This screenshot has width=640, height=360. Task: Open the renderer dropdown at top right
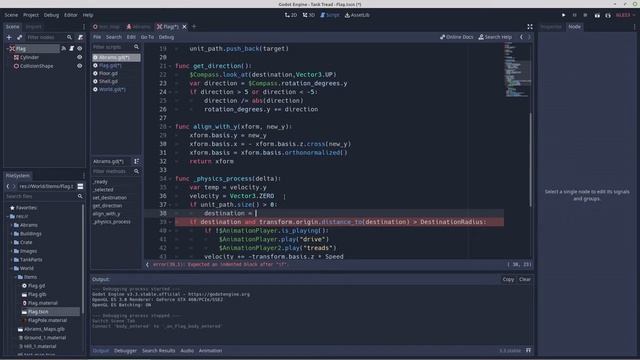point(625,15)
